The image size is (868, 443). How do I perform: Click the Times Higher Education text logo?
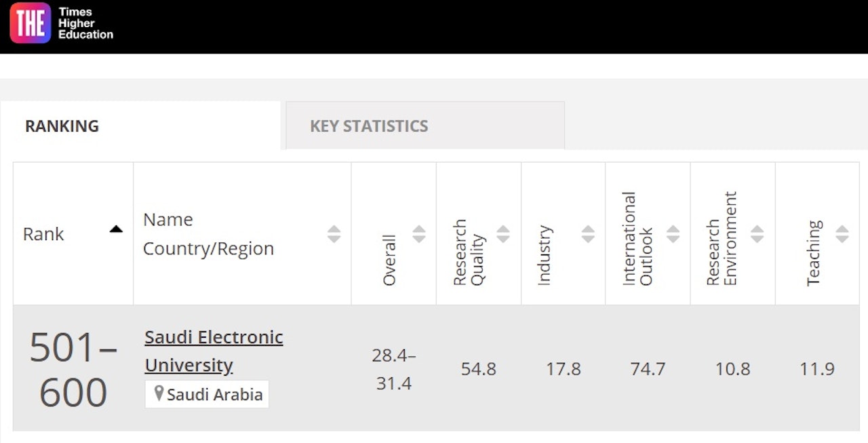[x=85, y=23]
